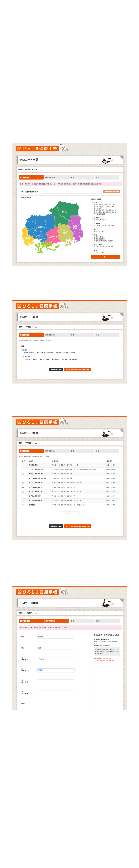Click the 姓フリガナ input field

pos(56,659)
